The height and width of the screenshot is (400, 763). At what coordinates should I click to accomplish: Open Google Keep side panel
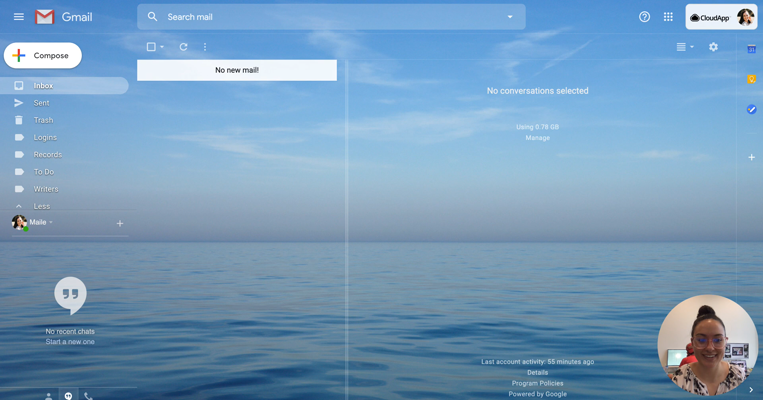pyautogui.click(x=751, y=79)
